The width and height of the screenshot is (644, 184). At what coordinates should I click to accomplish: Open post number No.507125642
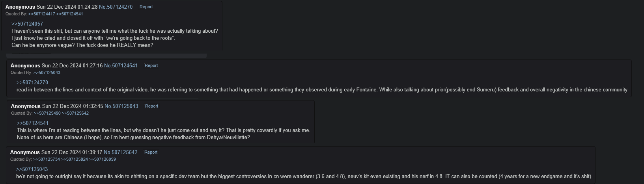pos(120,152)
